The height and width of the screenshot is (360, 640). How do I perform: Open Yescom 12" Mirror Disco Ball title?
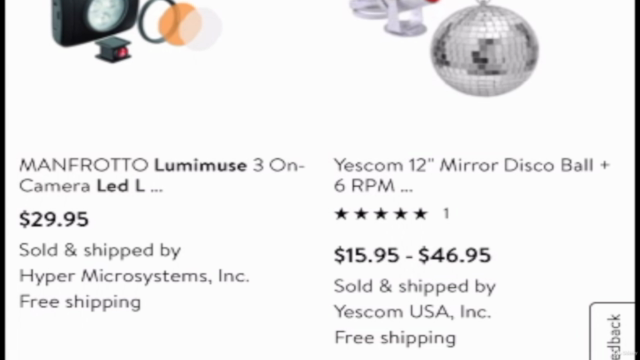472,176
